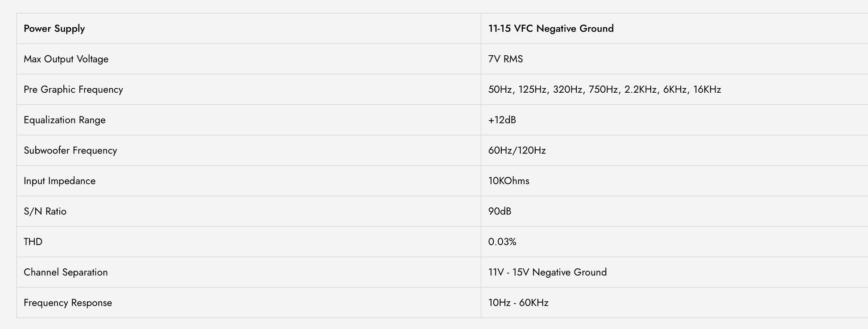Click the Frequency Response label
The width and height of the screenshot is (868, 329).
coord(68,303)
